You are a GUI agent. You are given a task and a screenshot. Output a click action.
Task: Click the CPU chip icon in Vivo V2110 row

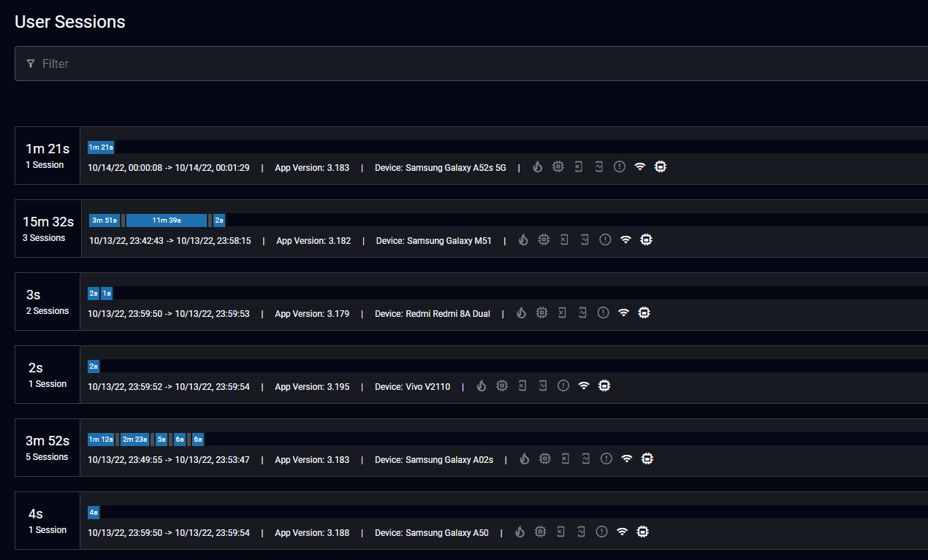point(501,386)
